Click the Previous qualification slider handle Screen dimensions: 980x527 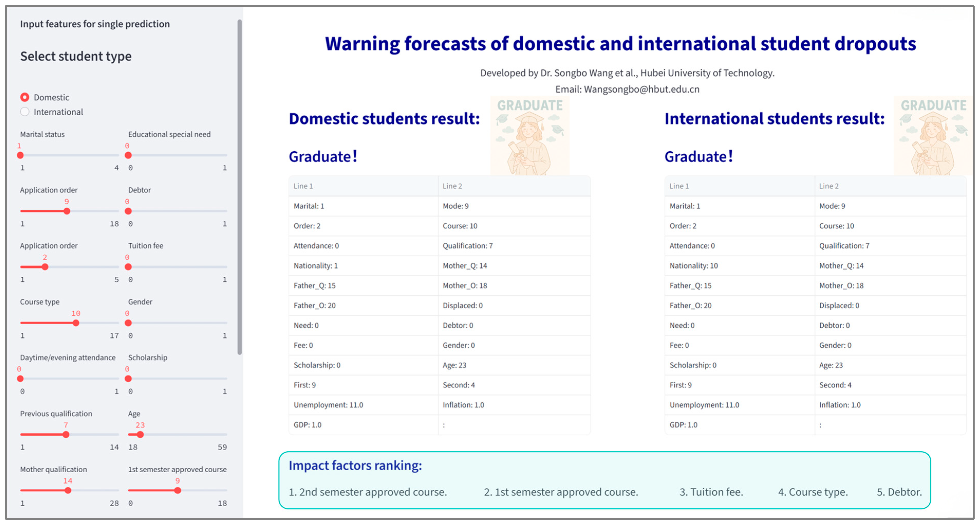[x=66, y=434]
